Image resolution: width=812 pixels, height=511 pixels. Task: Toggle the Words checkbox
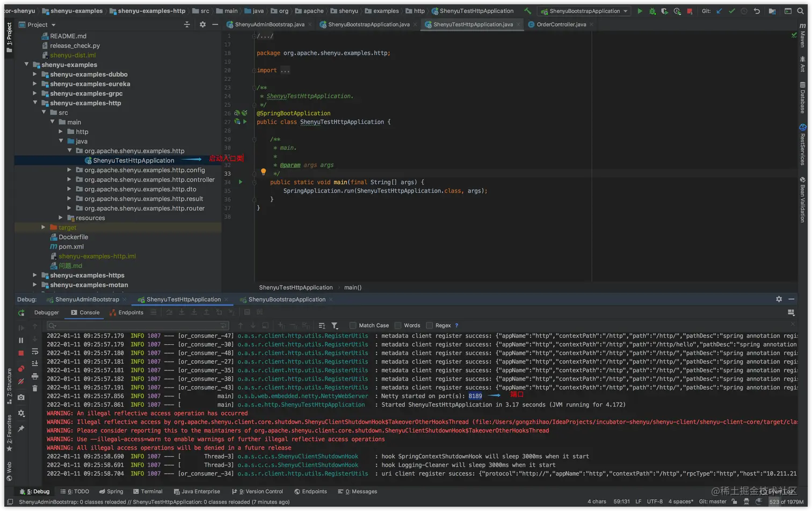(x=398, y=326)
